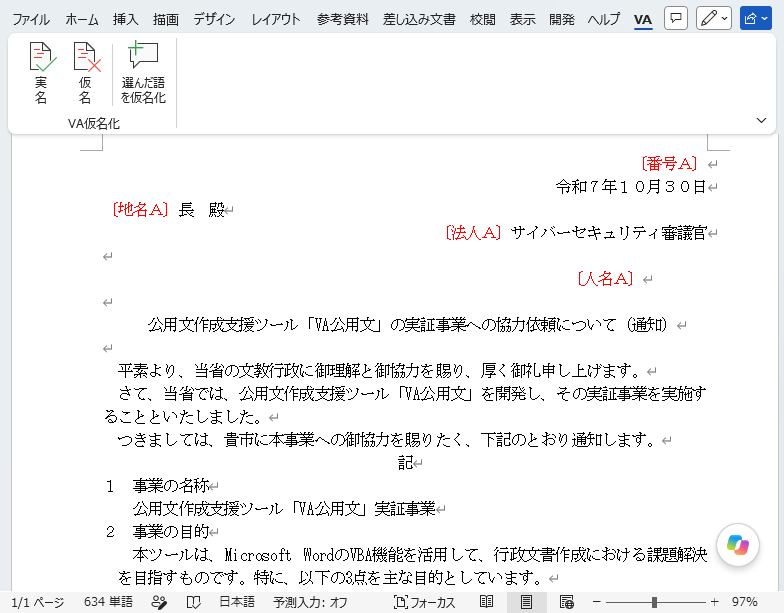Switch to the ホーム tab
784x613 pixels.
coord(82,20)
